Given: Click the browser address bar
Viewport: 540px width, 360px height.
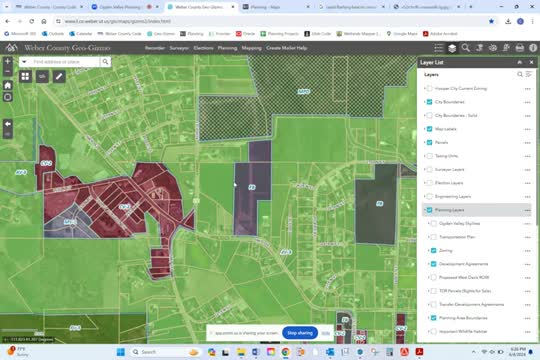Looking at the screenshot, I should click(269, 21).
